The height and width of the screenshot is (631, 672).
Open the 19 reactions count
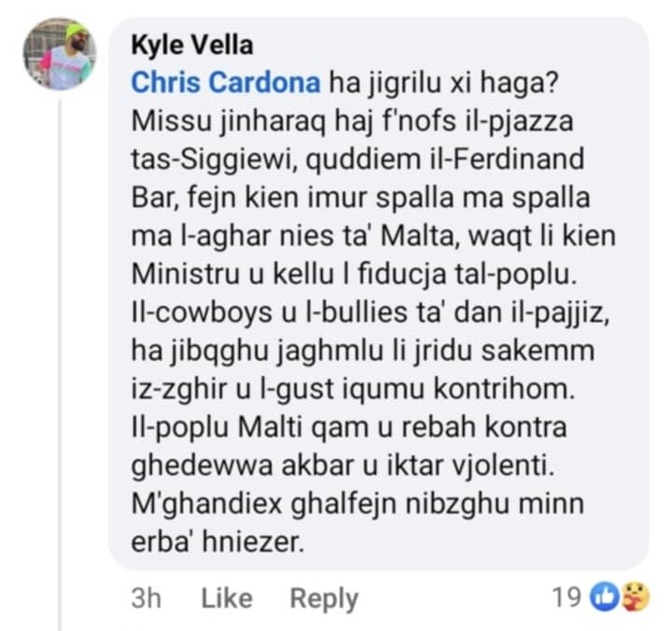tap(566, 596)
